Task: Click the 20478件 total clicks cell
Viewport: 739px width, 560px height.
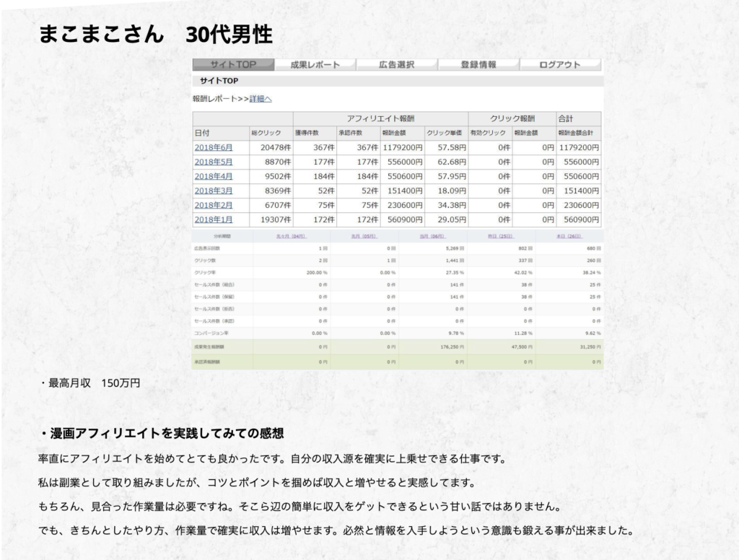Action: point(271,147)
